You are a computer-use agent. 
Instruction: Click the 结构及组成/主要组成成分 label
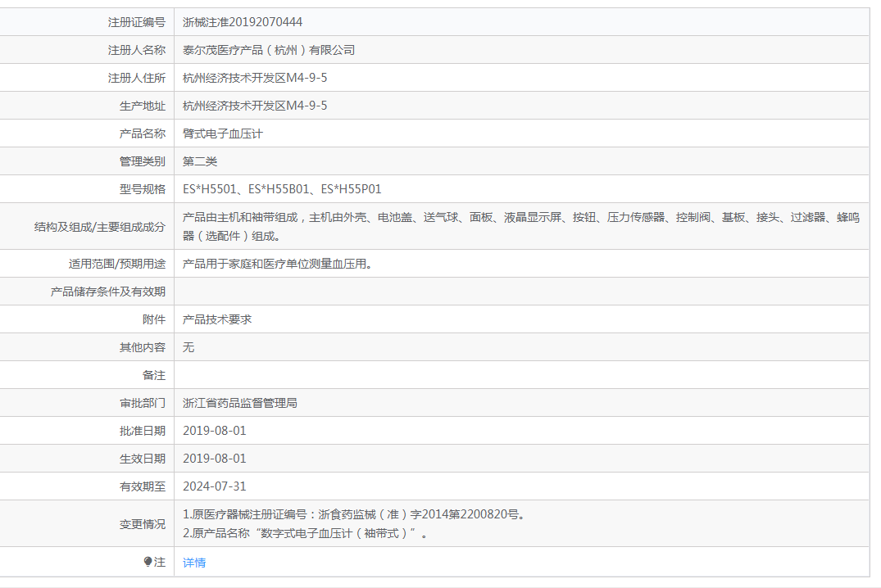(99, 227)
